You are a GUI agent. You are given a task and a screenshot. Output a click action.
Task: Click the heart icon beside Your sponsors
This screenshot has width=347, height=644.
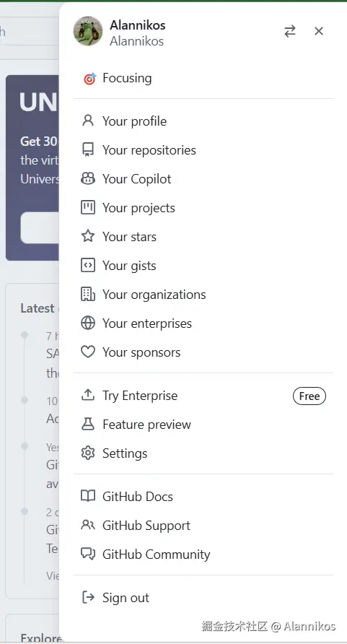(x=88, y=352)
